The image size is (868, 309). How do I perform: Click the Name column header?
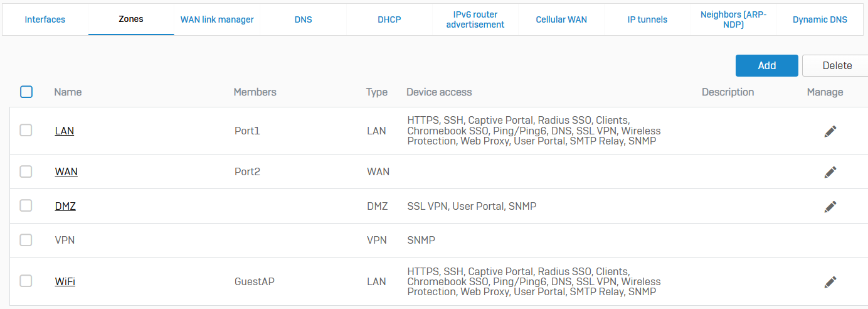68,92
